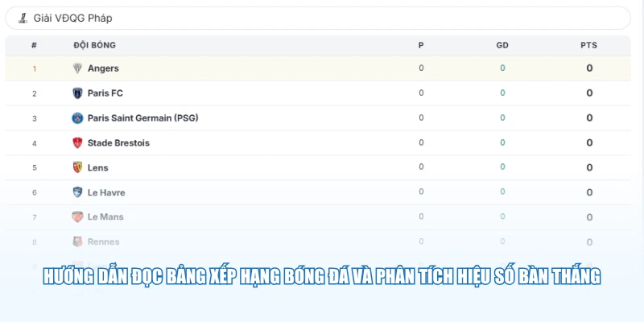Viewport: 644px width, 322px height.
Task: Sort by the P column header
Action: 421,45
